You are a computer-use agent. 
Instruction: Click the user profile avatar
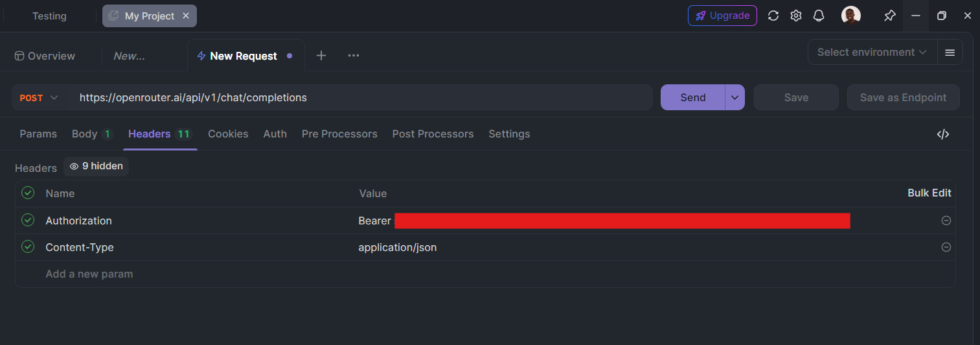[x=851, y=16]
